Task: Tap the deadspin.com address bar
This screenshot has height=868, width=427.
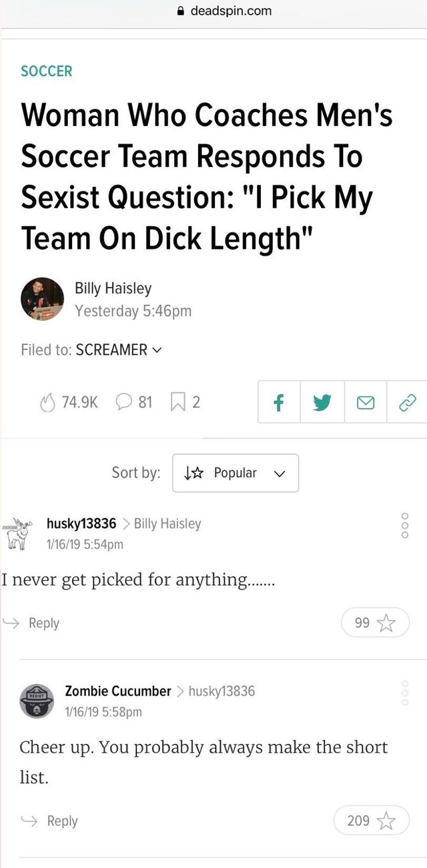Action: pyautogui.click(x=213, y=11)
